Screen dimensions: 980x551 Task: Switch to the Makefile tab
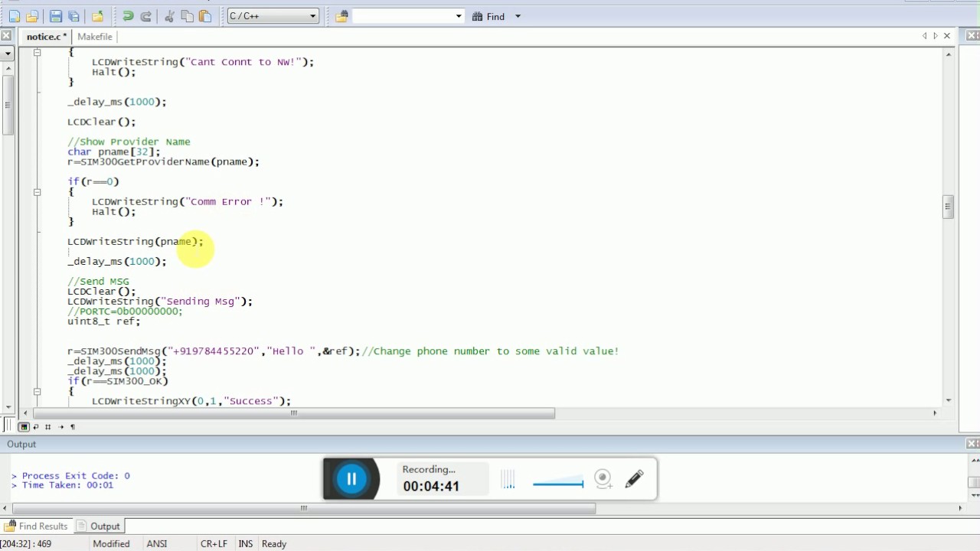(95, 36)
